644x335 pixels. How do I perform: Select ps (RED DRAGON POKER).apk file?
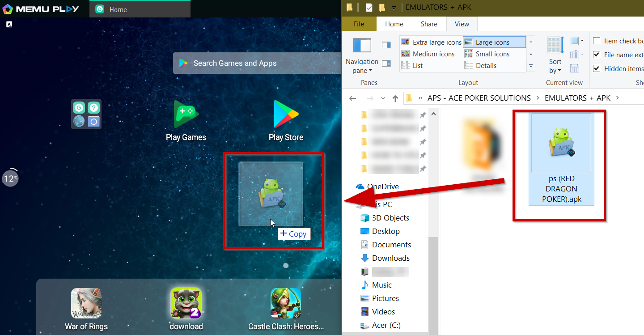point(561,159)
